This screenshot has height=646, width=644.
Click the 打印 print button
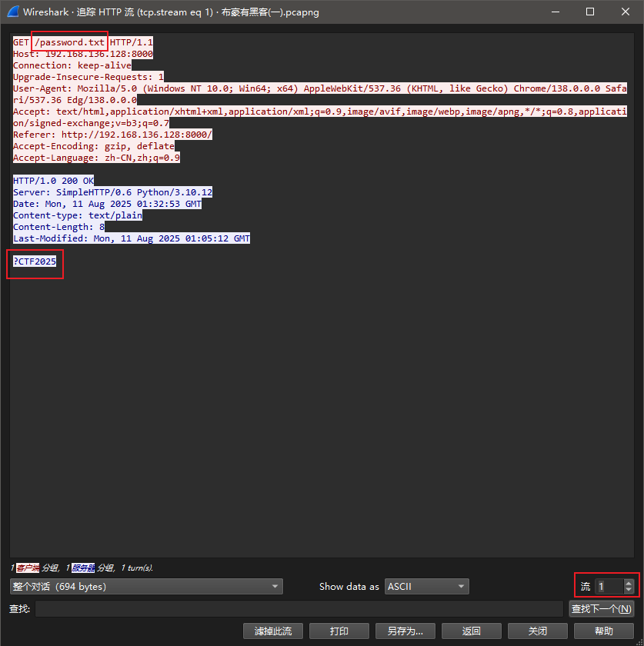pyautogui.click(x=339, y=631)
